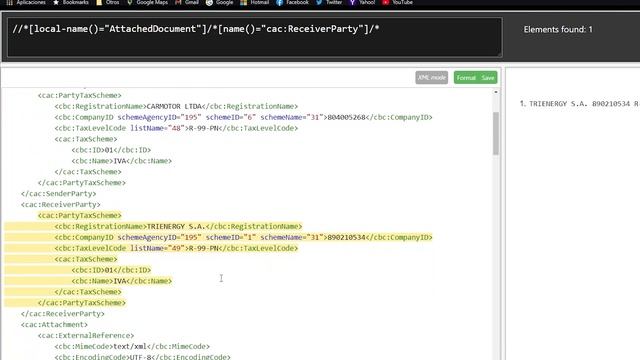640x360 pixels.
Task: Click the opening cac:Attachment tag
Action: 54,324
